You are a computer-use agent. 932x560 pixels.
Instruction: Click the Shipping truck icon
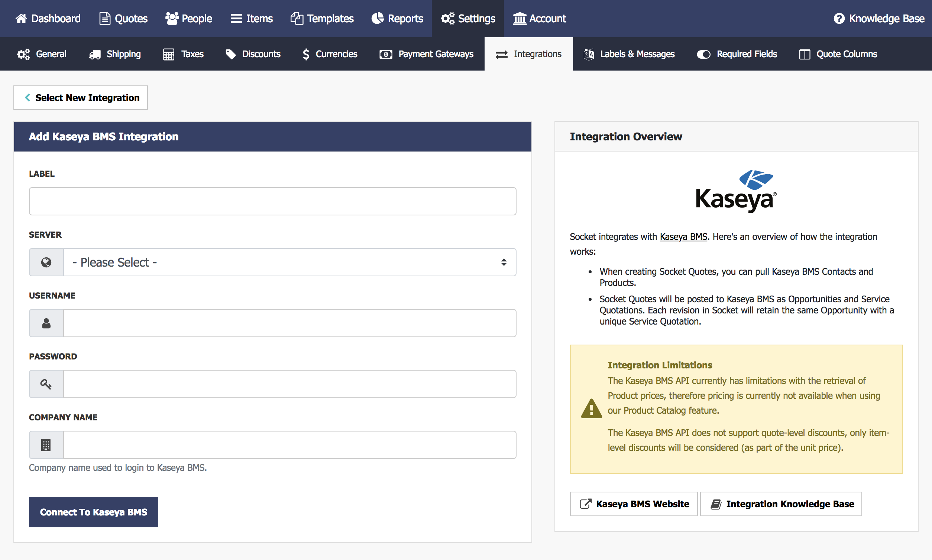point(95,55)
